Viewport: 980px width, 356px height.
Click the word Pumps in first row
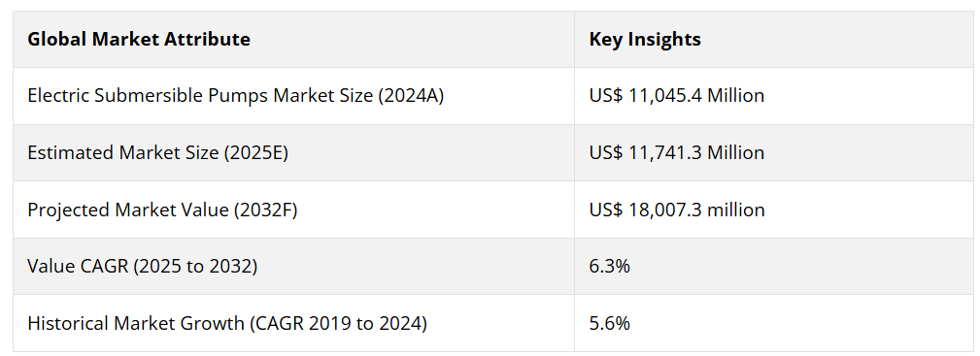point(238,96)
